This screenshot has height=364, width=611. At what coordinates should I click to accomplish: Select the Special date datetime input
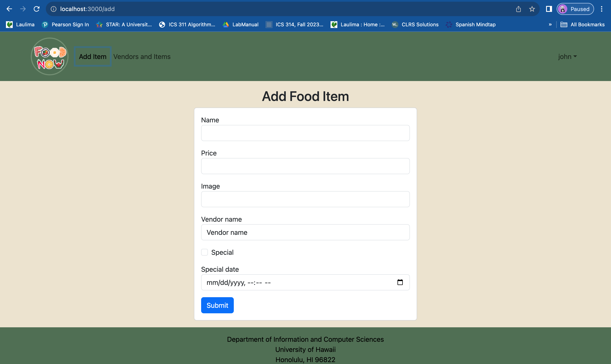305,283
